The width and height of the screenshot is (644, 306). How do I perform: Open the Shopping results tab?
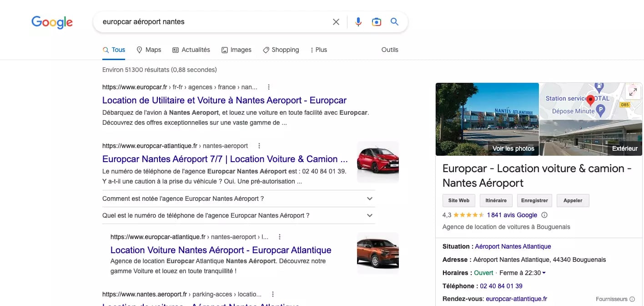281,50
